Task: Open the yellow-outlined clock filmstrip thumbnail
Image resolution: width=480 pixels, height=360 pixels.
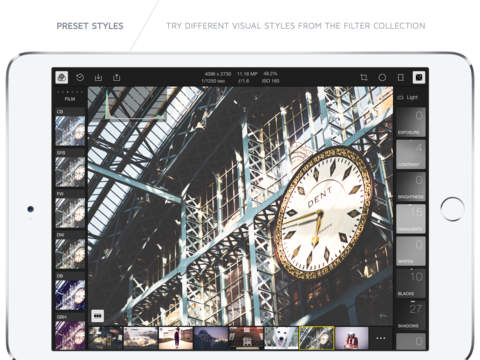Action: pos(316,338)
